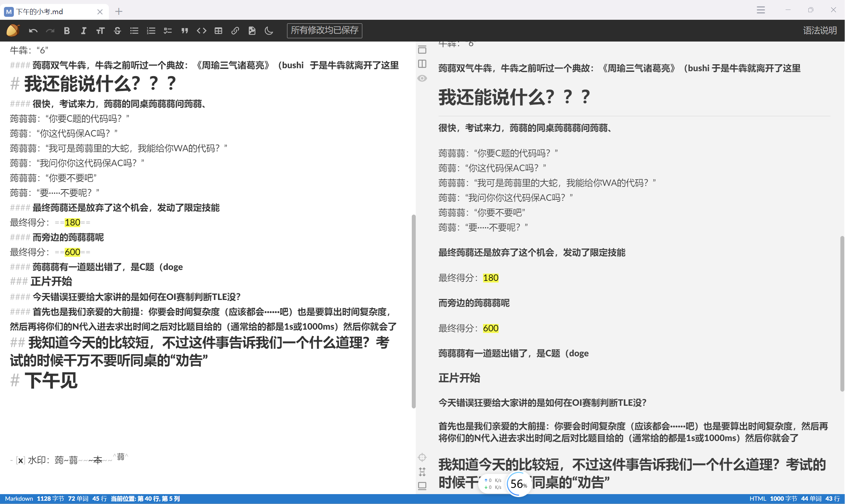The width and height of the screenshot is (845, 504).
Task: Click the locate cursor crosshair icon
Action: click(422, 458)
